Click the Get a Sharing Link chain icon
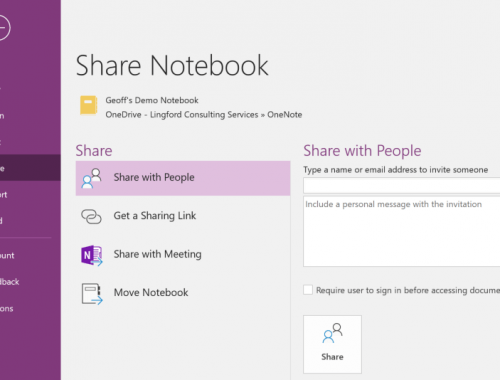Screen dimensions: 500x380 (x=91, y=216)
